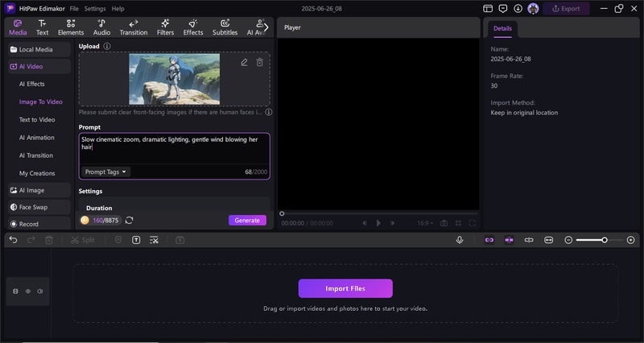Step to the previous frame
Image resolution: width=644 pixels, height=343 pixels.
coord(365,223)
